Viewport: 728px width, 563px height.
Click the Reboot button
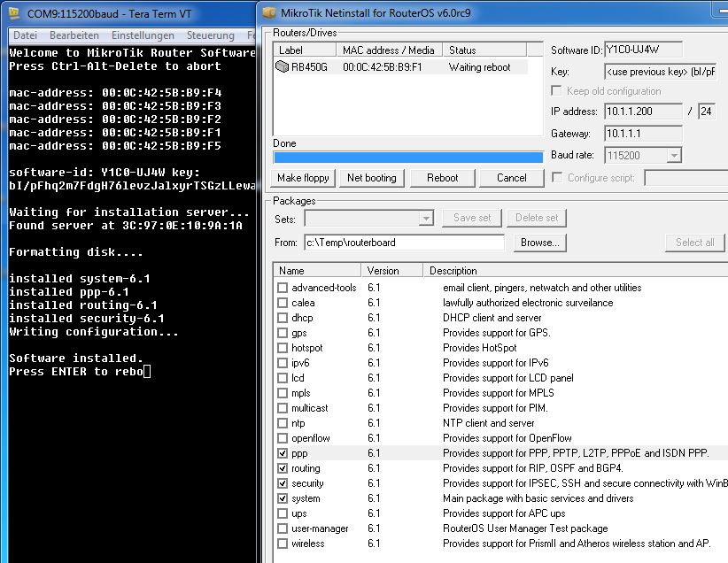tap(443, 178)
